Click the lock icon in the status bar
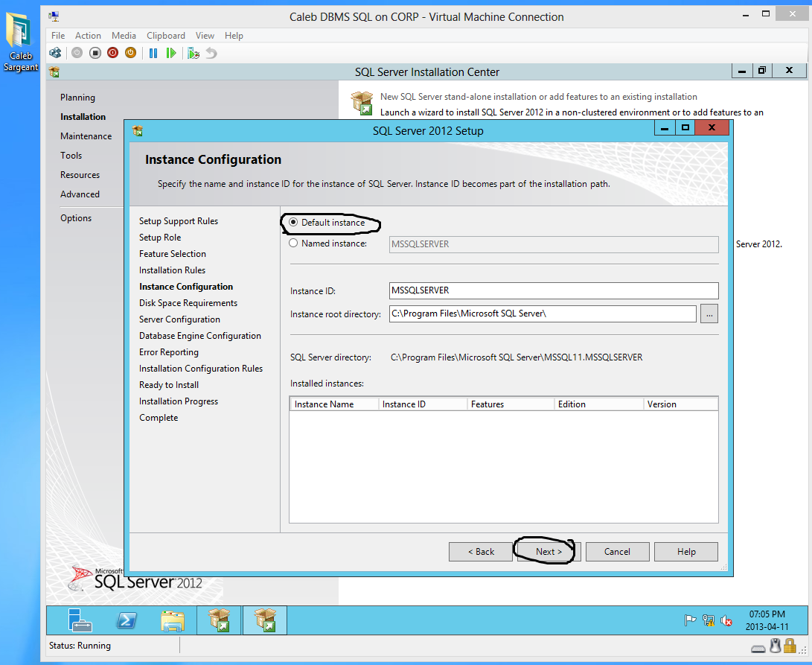This screenshot has width=812, height=665. (x=790, y=646)
